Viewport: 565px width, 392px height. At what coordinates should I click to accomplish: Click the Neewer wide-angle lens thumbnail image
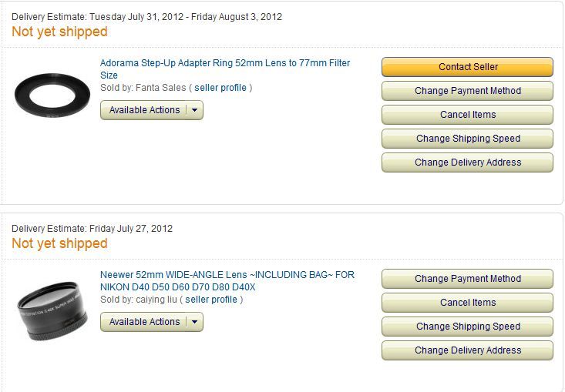(x=52, y=310)
